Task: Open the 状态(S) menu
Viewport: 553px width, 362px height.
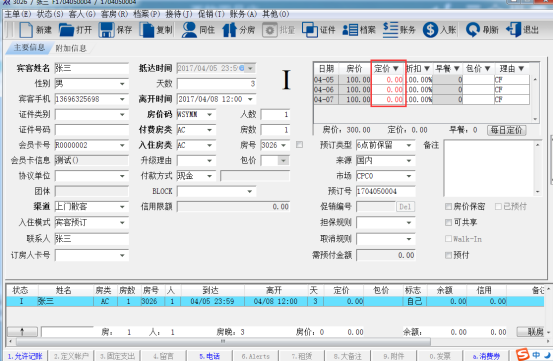Action: click(x=50, y=14)
